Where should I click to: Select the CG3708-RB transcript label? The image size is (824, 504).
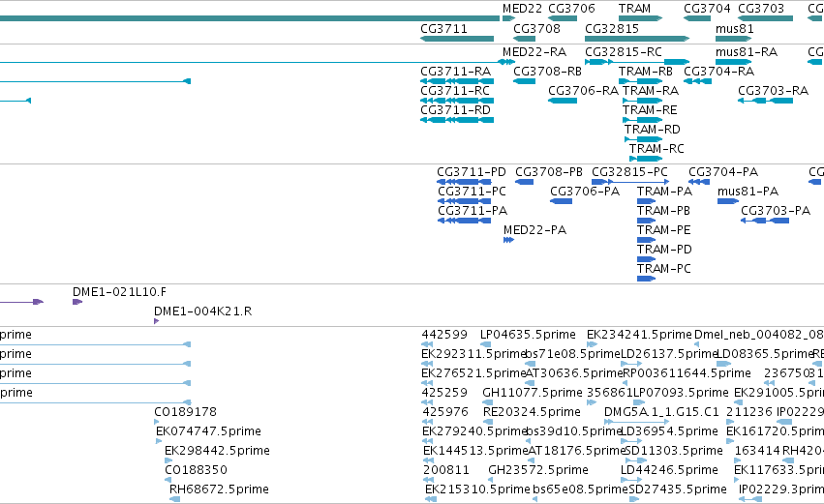(547, 71)
